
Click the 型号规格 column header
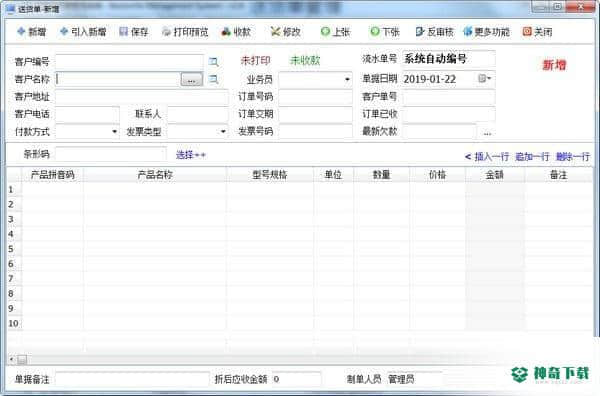pos(270,175)
